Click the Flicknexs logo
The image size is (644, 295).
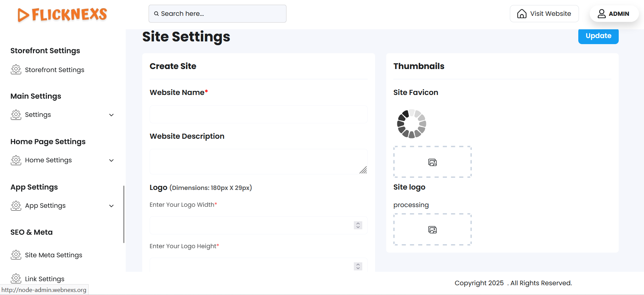pos(62,14)
